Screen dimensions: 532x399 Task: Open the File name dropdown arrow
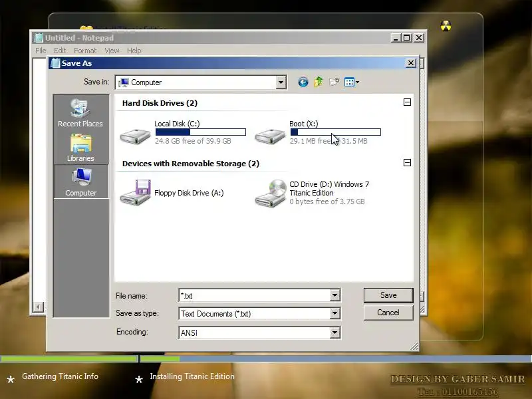point(334,295)
